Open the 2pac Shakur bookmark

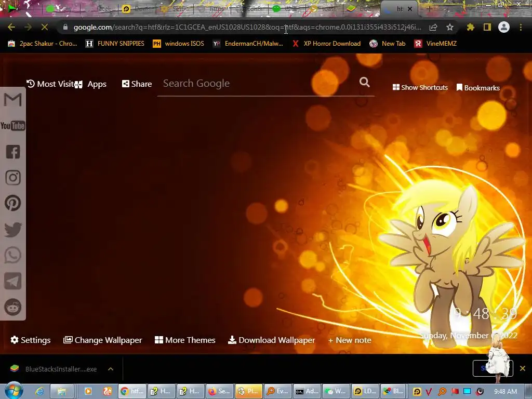point(43,44)
